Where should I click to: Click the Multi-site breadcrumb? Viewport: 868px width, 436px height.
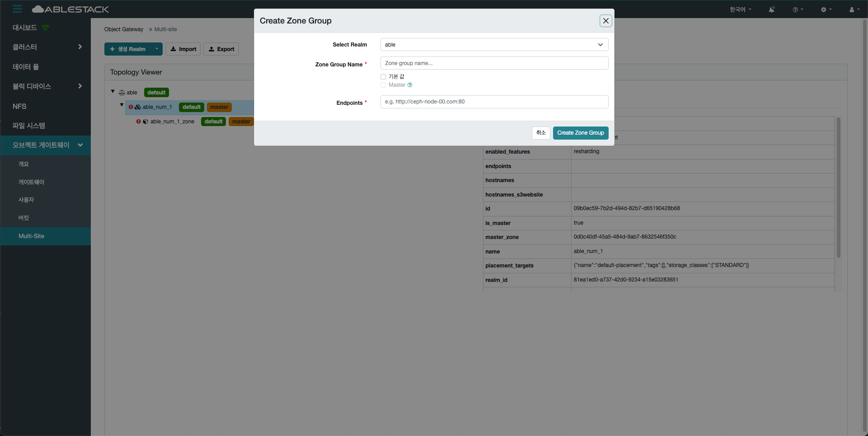pos(166,29)
